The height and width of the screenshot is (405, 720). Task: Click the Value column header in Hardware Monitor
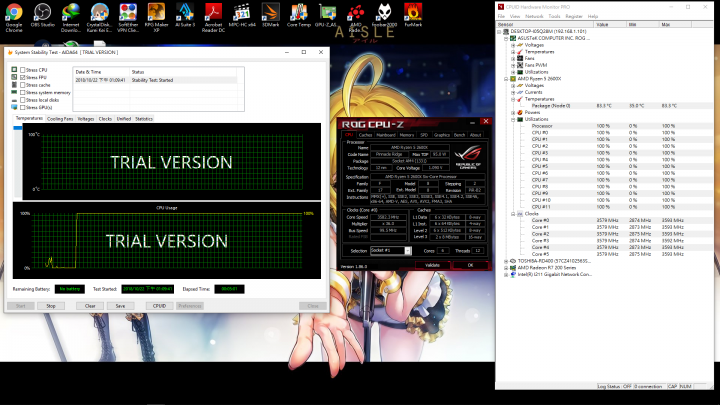click(x=610, y=24)
